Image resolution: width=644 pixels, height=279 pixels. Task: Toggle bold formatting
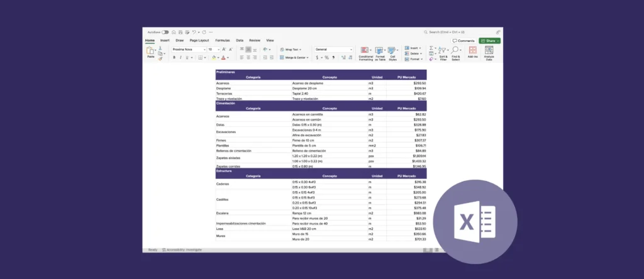tap(174, 57)
